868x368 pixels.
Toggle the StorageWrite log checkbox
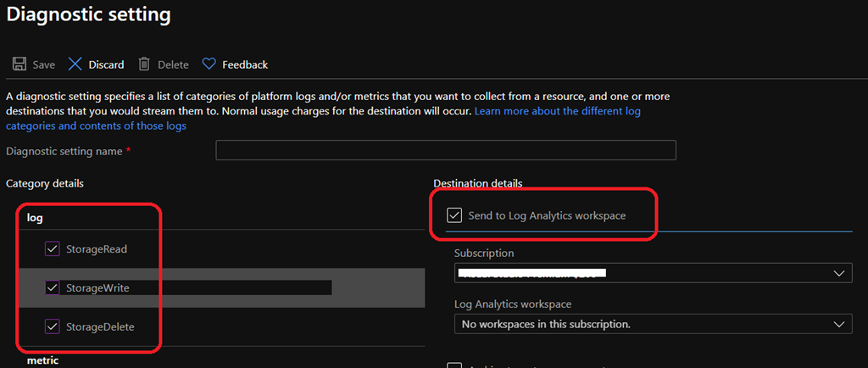[53, 287]
